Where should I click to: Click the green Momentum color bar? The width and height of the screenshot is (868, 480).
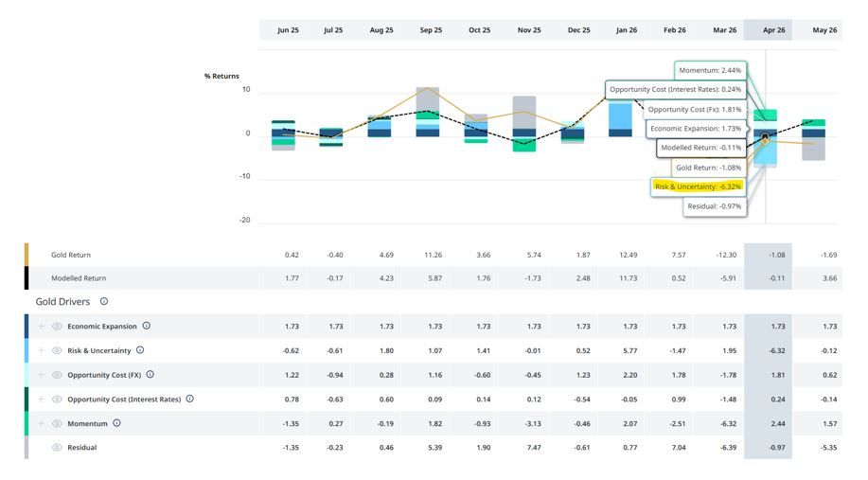tap(26, 423)
